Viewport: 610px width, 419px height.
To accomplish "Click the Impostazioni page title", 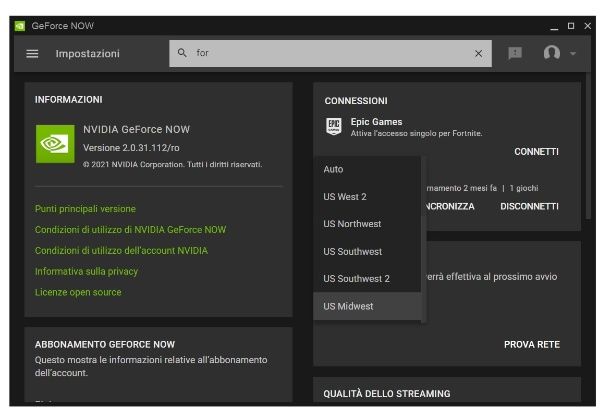I will pos(88,54).
